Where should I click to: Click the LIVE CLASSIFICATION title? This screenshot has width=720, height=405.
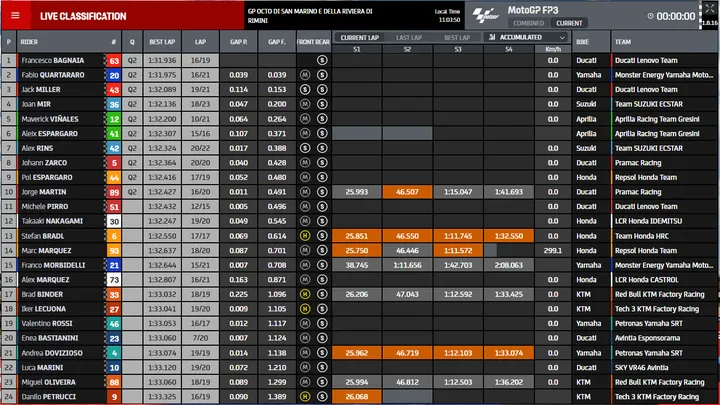tap(83, 17)
